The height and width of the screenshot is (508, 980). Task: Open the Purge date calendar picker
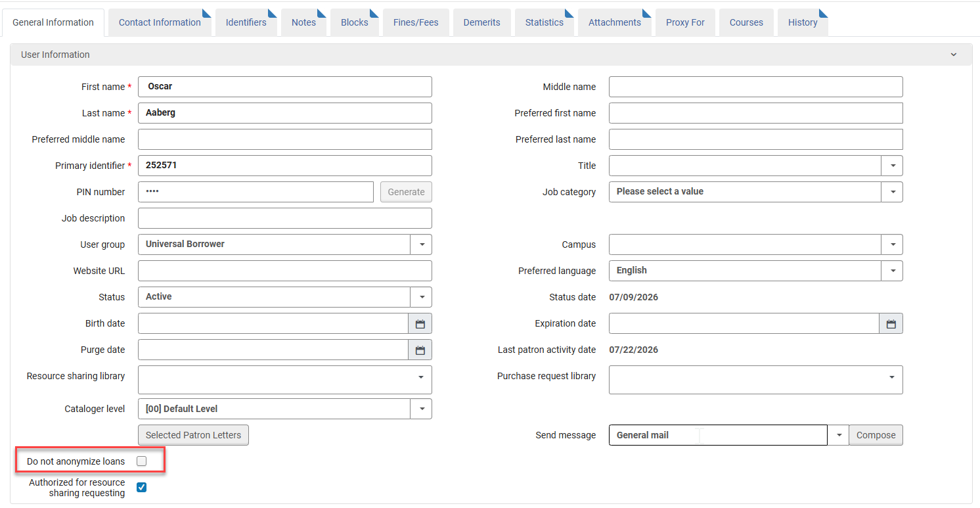pyautogui.click(x=420, y=350)
